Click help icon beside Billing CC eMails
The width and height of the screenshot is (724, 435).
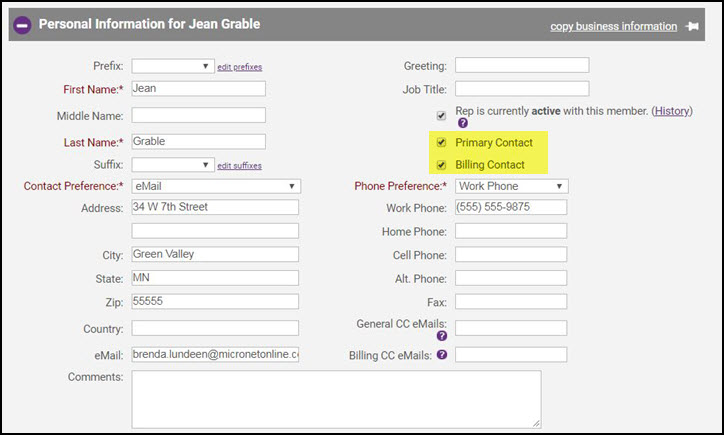441,355
